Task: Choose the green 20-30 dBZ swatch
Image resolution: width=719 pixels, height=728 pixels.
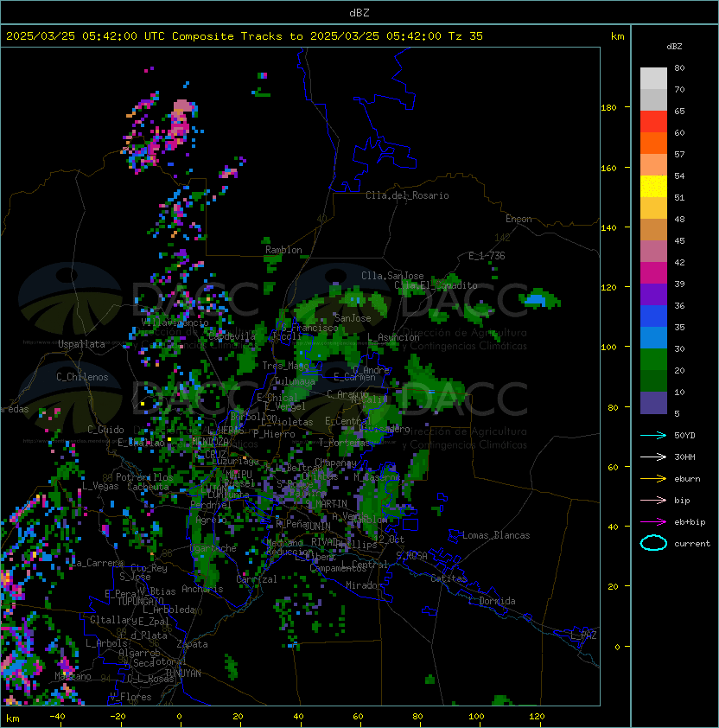Action: (653, 360)
